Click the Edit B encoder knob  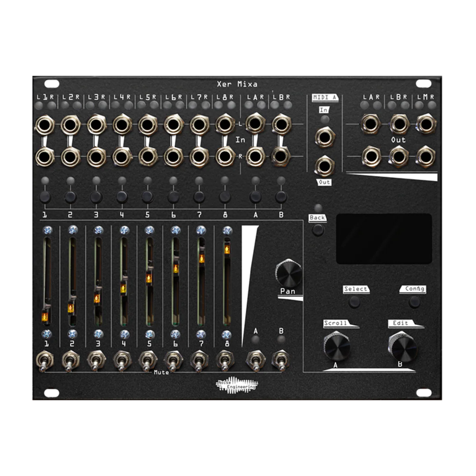pyautogui.click(x=402, y=346)
